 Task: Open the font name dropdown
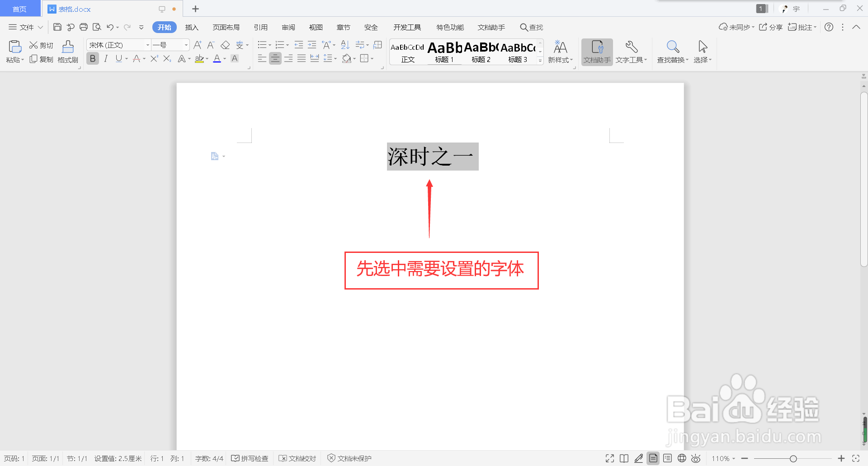coord(147,45)
